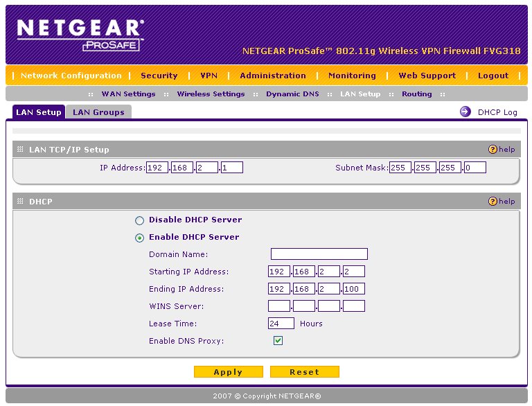This screenshot has height=406, width=532.
Task: Click the DHCP Log arrow icon
Action: [x=465, y=112]
